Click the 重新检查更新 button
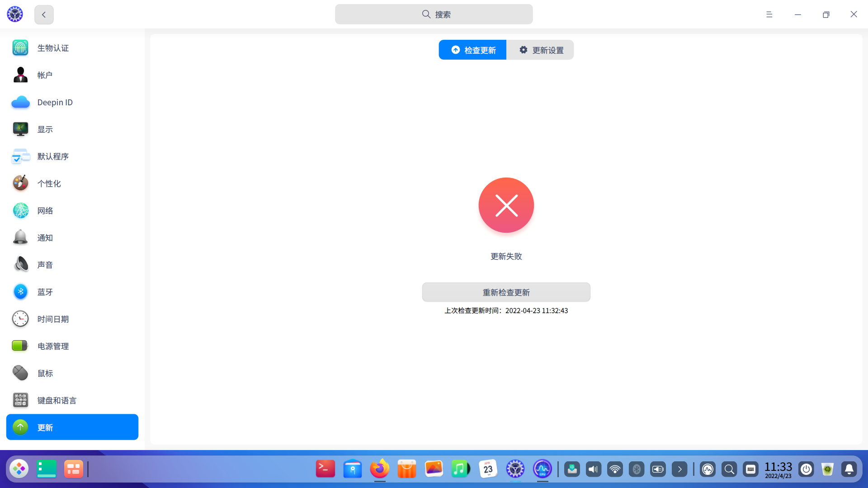Image resolution: width=868 pixels, height=488 pixels. click(x=506, y=292)
